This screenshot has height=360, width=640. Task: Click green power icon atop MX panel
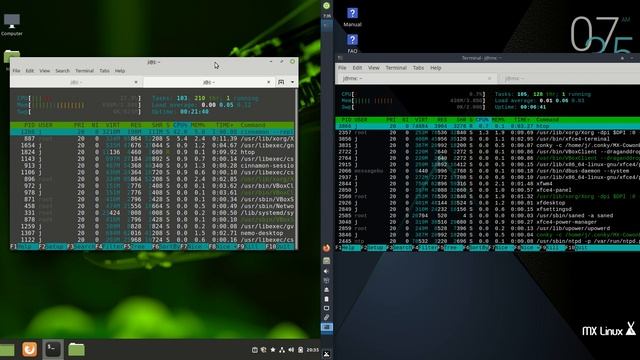(x=327, y=6)
